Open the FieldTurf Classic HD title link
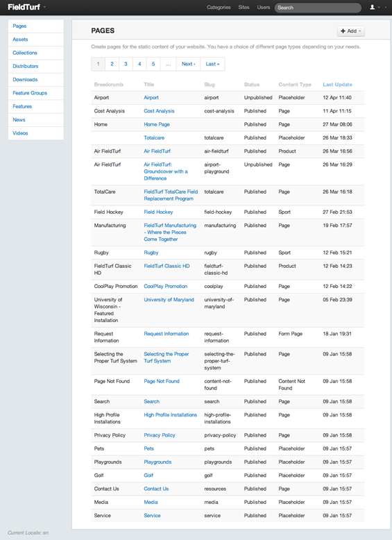 pyautogui.click(x=167, y=266)
